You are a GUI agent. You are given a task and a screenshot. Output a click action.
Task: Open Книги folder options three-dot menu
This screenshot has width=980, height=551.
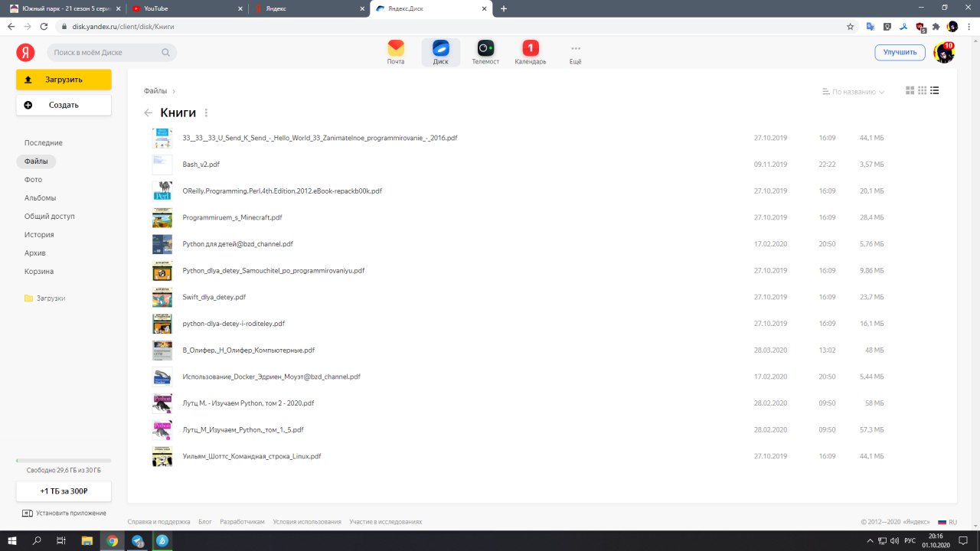point(206,112)
